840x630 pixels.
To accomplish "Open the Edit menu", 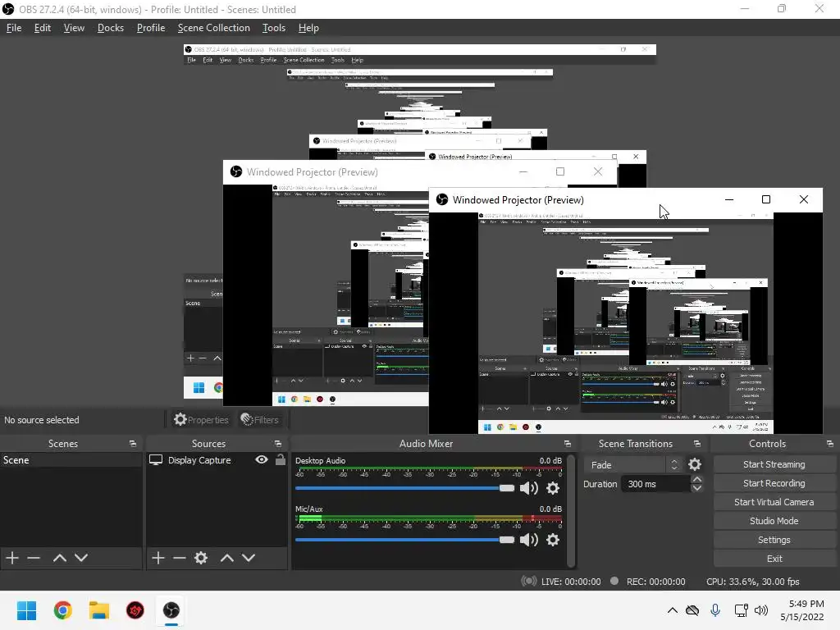I will tap(43, 28).
